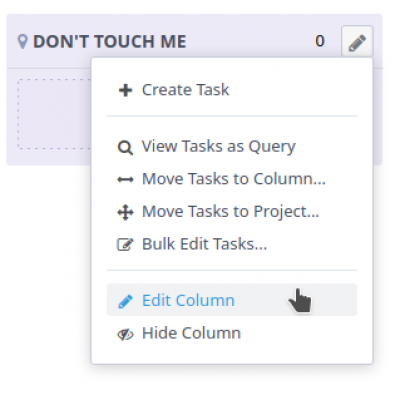The height and width of the screenshot is (400, 400).
Task: Click the four-way arrows move icon
Action: click(125, 212)
